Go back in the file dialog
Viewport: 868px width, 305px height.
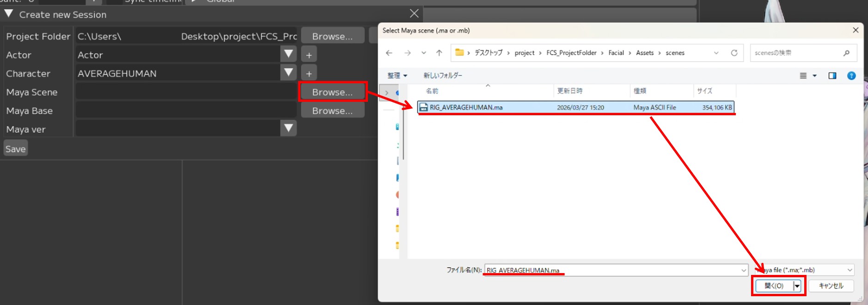[389, 53]
